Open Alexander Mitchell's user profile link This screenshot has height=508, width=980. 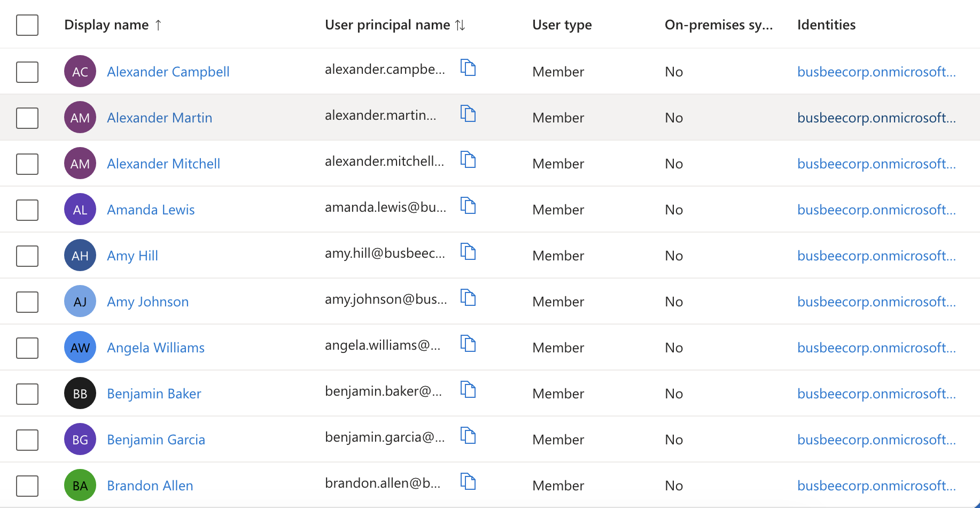(164, 163)
